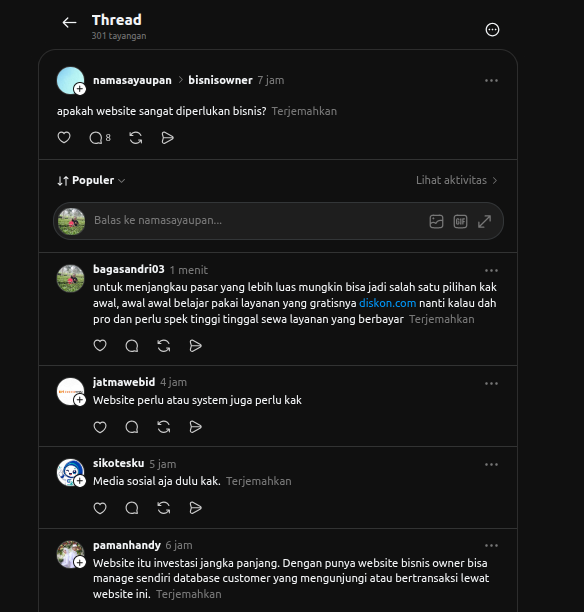Like sikotesku's reply
The height and width of the screenshot is (612, 584).
pos(100,508)
